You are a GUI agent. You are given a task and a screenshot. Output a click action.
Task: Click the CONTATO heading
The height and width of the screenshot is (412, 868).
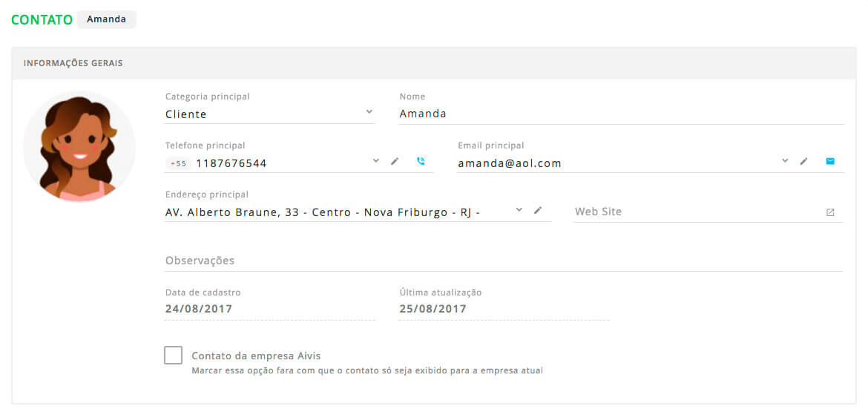click(42, 20)
